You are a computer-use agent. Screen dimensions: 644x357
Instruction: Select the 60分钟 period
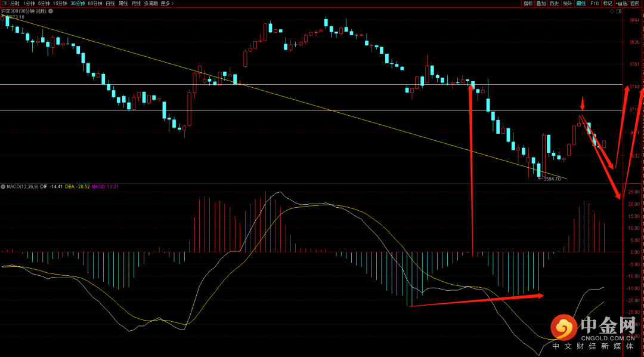(95, 4)
